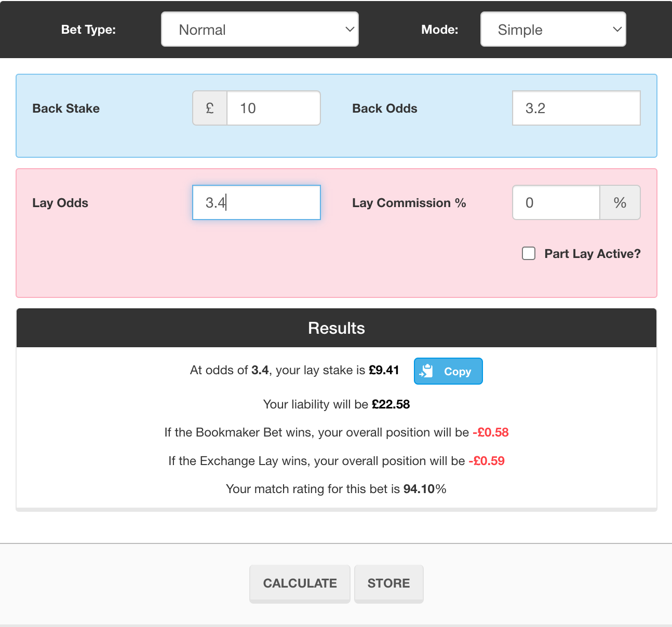Click the bookmaker win position -£0.58
The height and width of the screenshot is (627, 672).
pyautogui.click(x=490, y=432)
